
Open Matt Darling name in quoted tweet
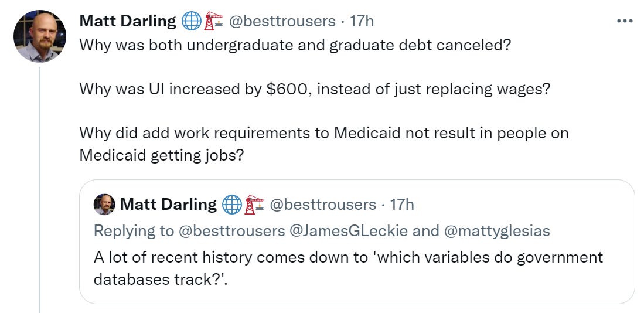[x=168, y=205]
